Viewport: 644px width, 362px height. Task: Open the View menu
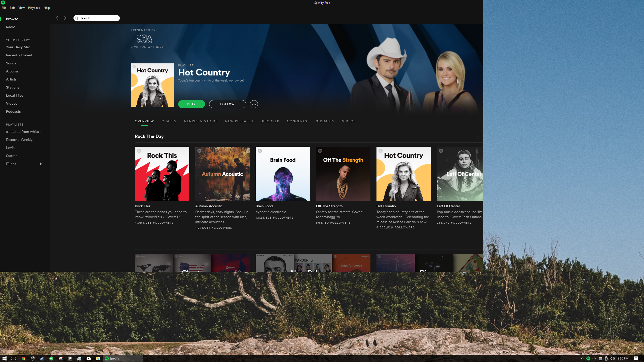point(21,8)
